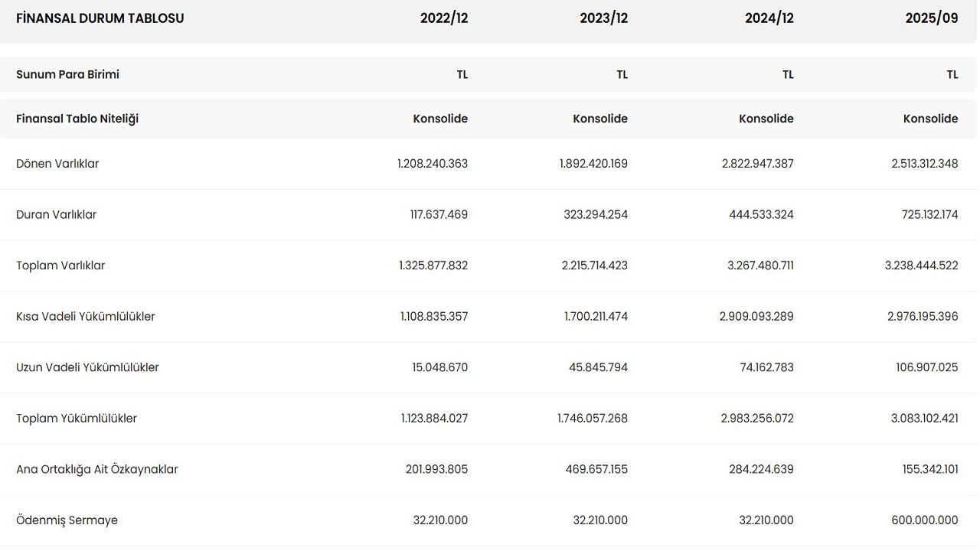The height and width of the screenshot is (551, 980).
Task: Select the 600.000.000 paid capital value
Action: [924, 520]
